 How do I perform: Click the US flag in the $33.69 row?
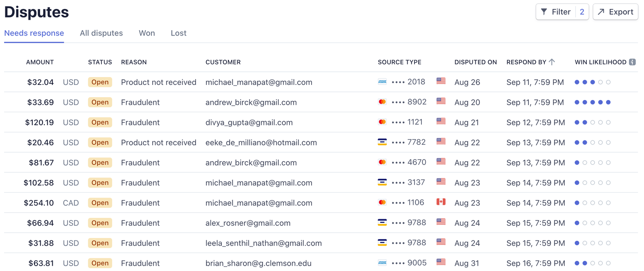[x=441, y=101]
